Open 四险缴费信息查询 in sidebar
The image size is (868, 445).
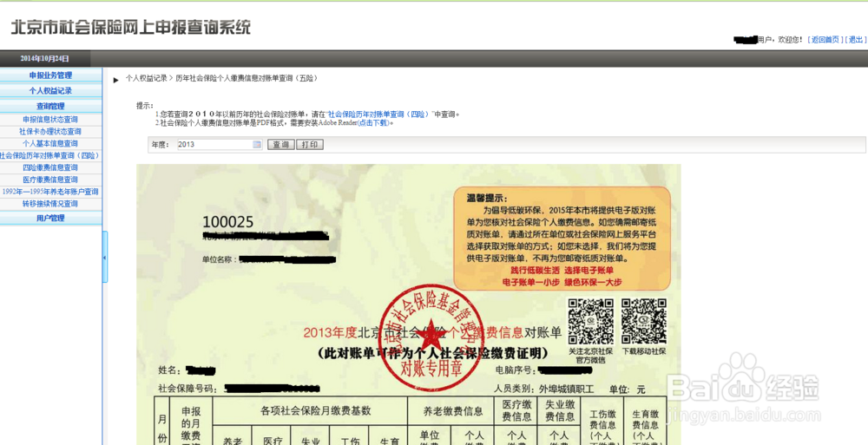click(x=50, y=167)
